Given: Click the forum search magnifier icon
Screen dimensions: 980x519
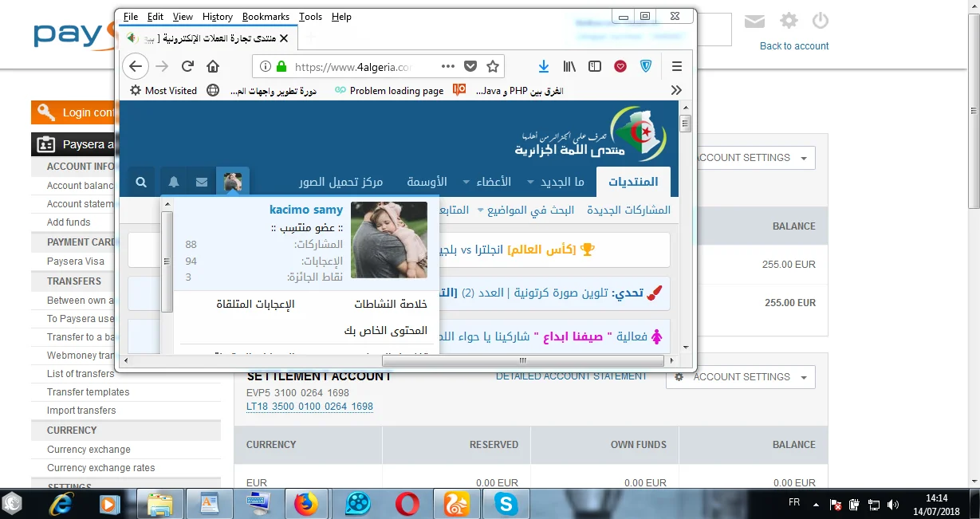Looking at the screenshot, I should coord(141,183).
